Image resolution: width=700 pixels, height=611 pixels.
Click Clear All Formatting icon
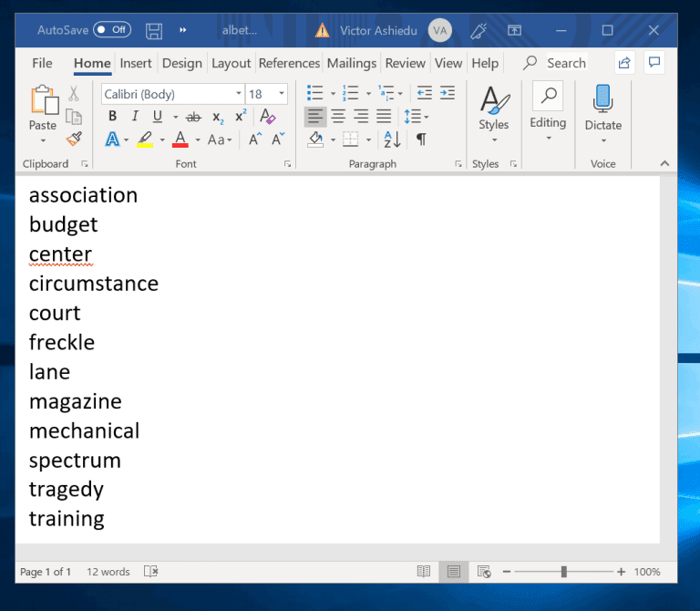click(267, 117)
